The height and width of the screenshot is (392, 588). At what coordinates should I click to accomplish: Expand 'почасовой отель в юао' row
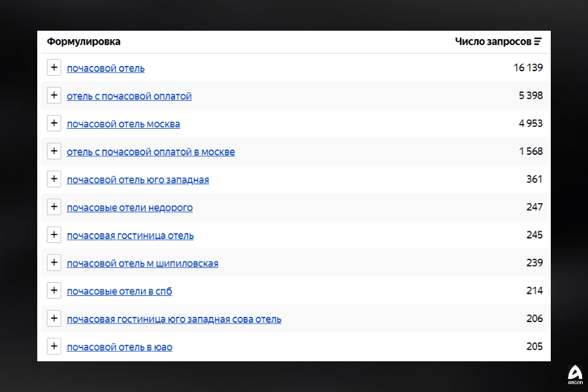pos(54,346)
